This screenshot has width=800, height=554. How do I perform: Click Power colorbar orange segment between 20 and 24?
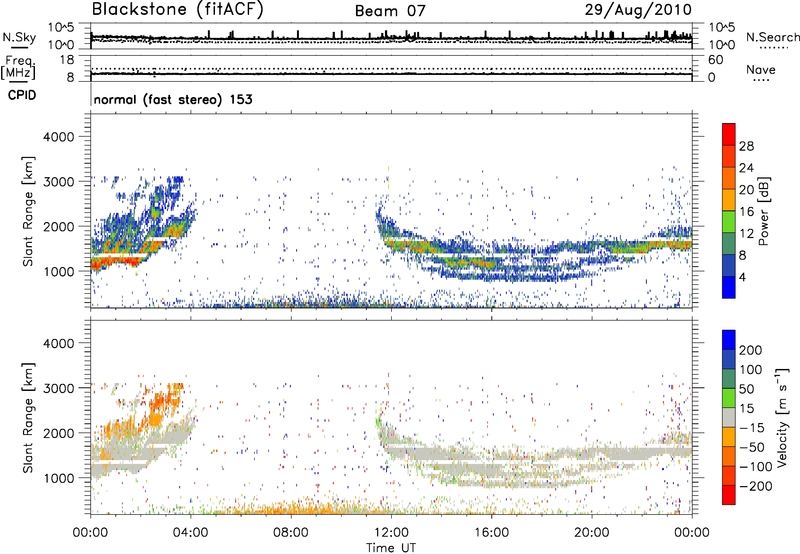pos(729,178)
